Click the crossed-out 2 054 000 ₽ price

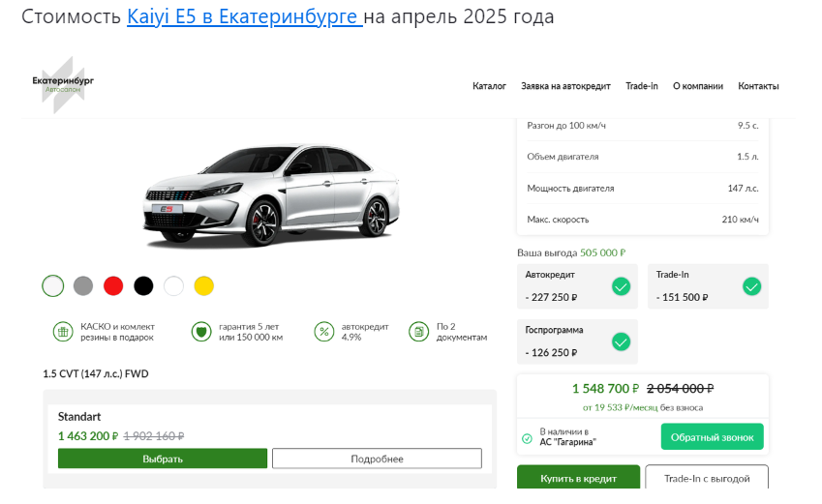tap(680, 389)
